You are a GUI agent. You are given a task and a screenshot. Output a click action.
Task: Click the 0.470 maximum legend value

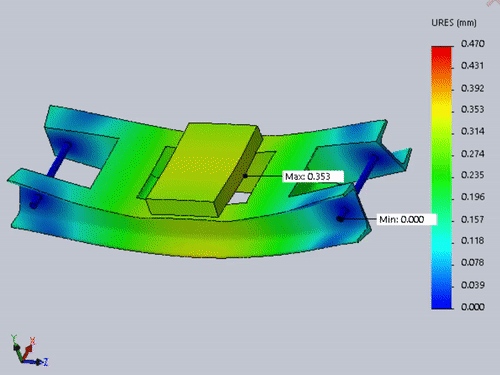pyautogui.click(x=472, y=44)
